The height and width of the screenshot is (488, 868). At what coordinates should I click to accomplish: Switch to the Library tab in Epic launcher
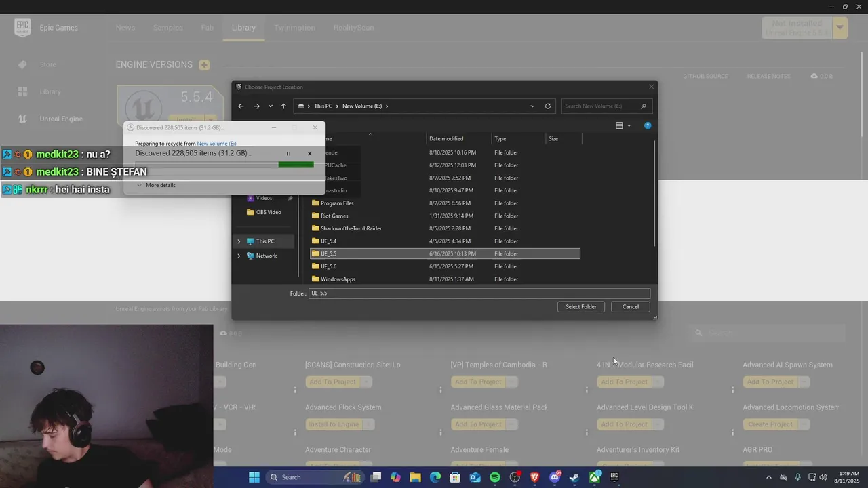pos(243,28)
